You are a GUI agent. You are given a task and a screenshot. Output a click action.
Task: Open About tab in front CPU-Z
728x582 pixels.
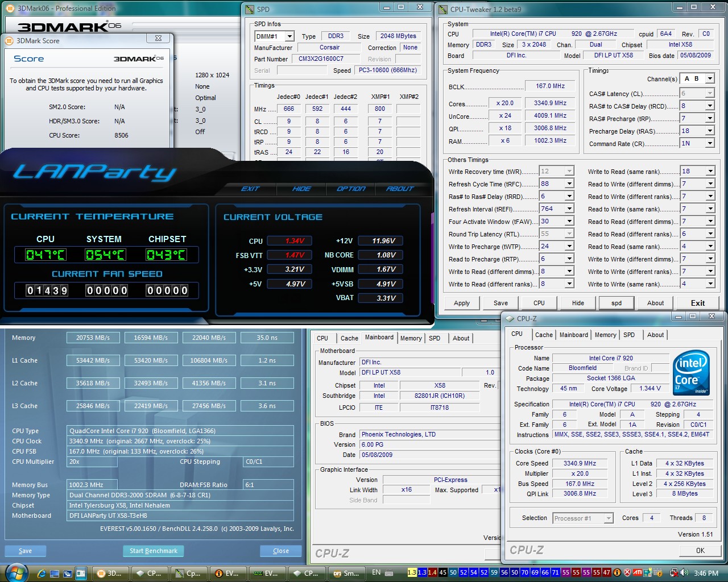tap(655, 335)
